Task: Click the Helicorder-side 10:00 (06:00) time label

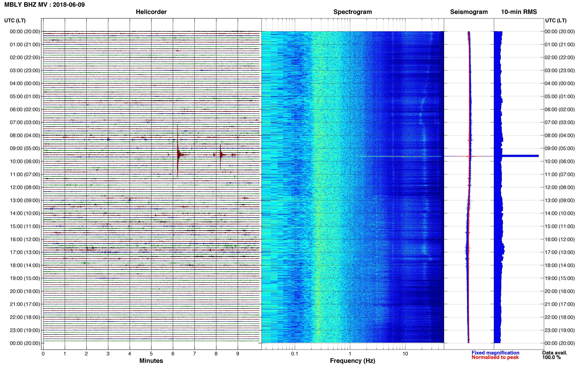Action: coord(25,161)
